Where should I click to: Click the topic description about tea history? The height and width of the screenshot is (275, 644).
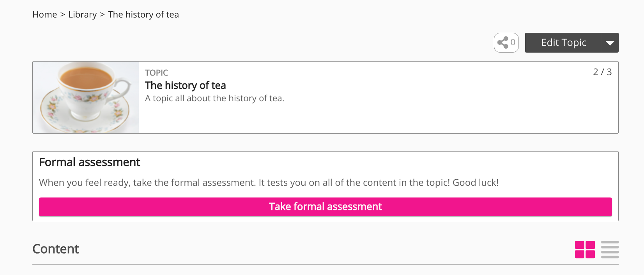click(214, 99)
